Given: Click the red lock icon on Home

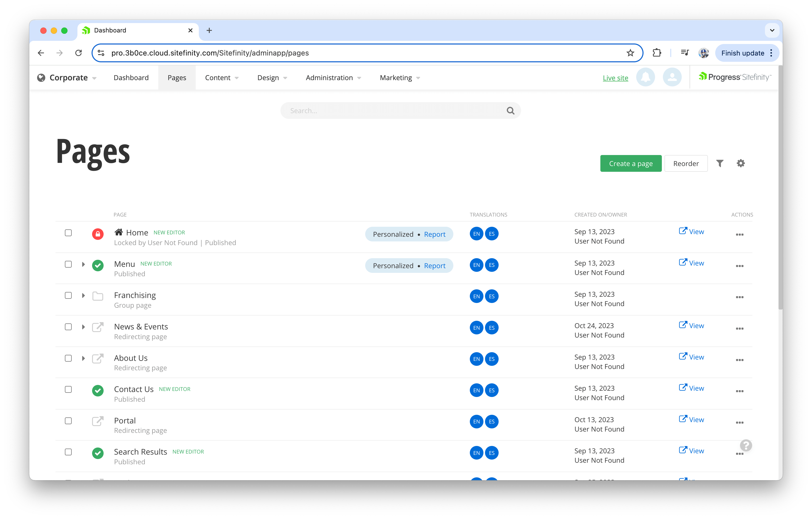Looking at the screenshot, I should tap(98, 234).
